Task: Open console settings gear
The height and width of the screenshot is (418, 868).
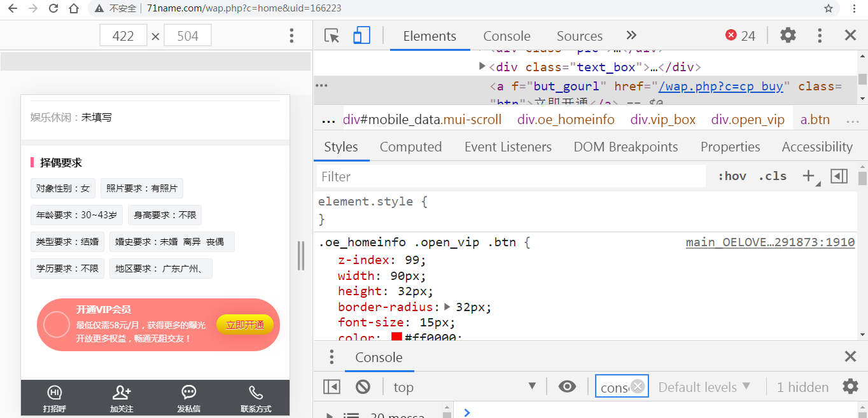Action: pyautogui.click(x=850, y=387)
